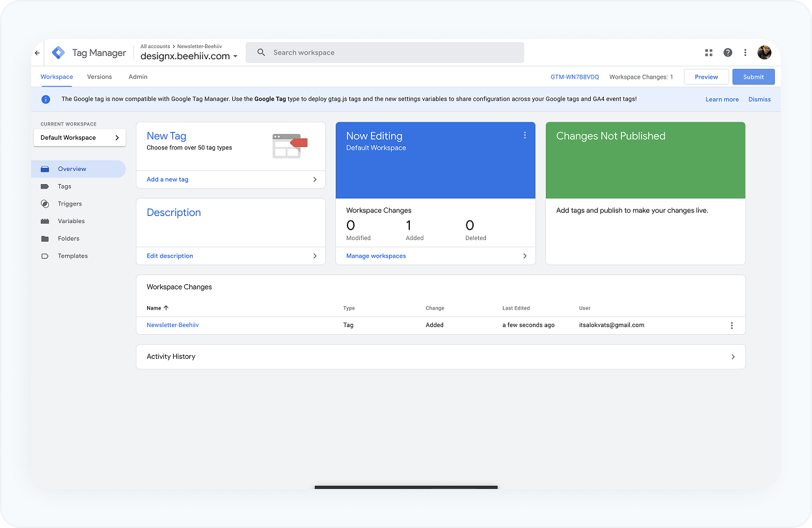Switch to the Versions tab
Image resolution: width=812 pixels, height=528 pixels.
click(x=100, y=77)
